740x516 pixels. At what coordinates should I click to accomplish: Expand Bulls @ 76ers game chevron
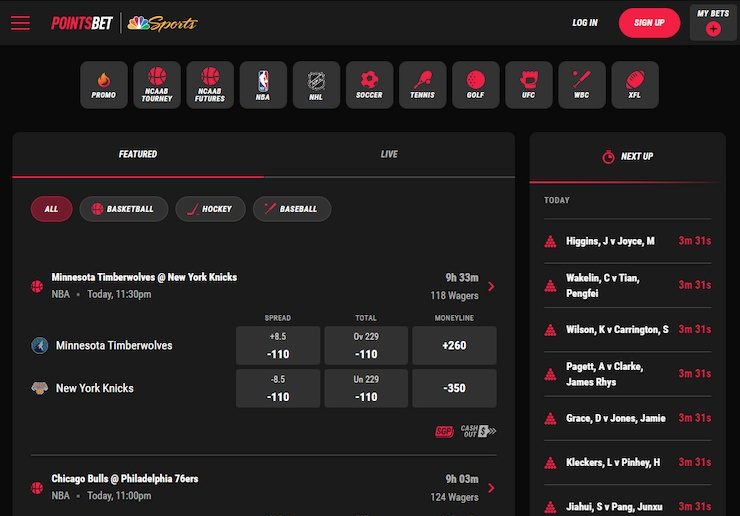[491, 488]
